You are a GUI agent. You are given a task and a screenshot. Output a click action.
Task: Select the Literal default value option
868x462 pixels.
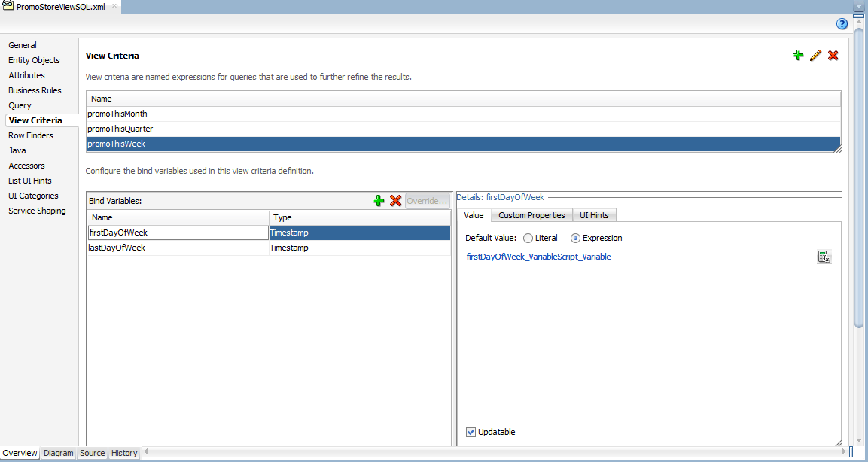(x=528, y=238)
